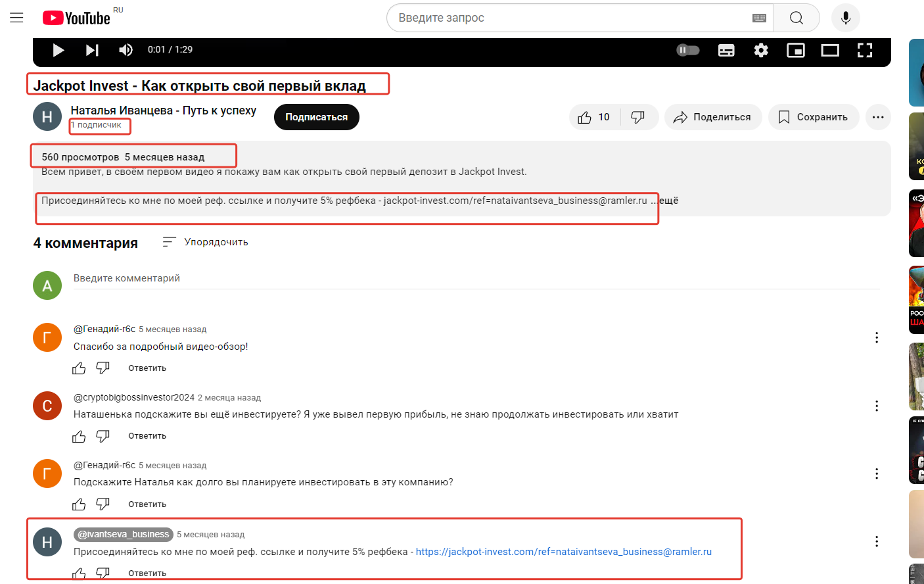This screenshot has width=924, height=584.
Task: Open options for @ivantseva_business comment
Action: click(x=877, y=541)
